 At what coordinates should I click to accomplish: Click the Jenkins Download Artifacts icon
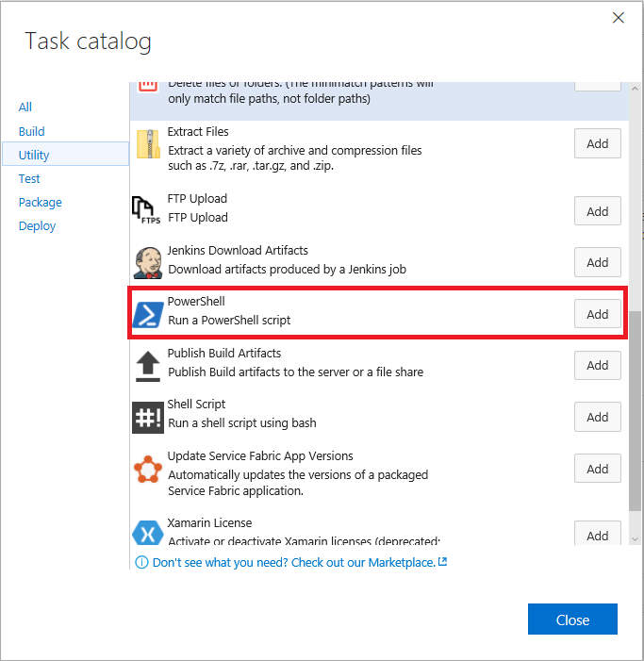pos(148,262)
